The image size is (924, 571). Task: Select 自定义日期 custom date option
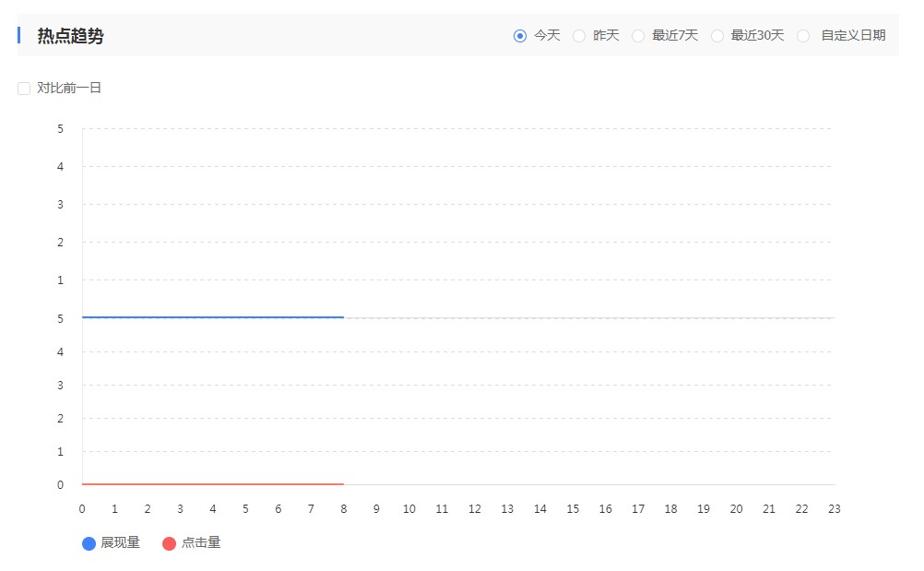pyautogui.click(x=803, y=36)
